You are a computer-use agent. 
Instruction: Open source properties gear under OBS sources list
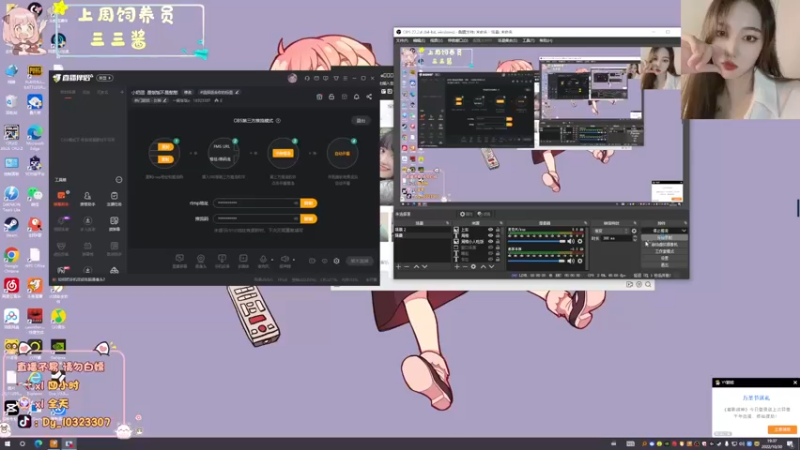point(473,266)
